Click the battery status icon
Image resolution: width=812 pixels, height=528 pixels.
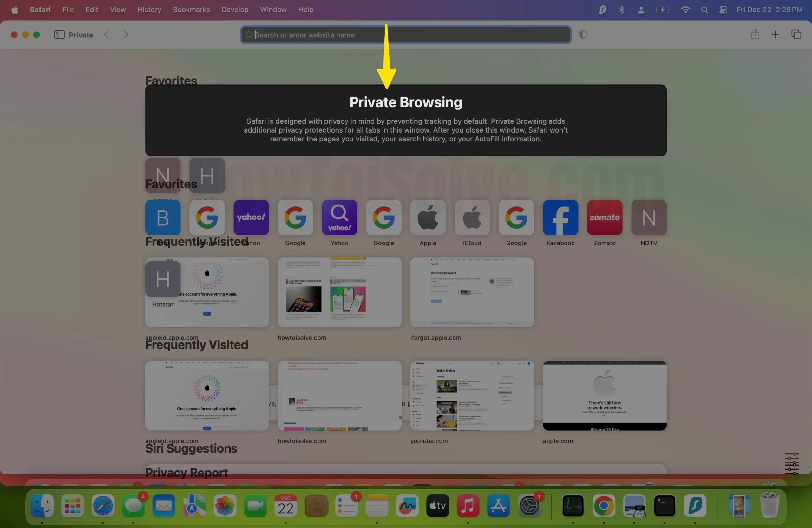[x=663, y=10]
